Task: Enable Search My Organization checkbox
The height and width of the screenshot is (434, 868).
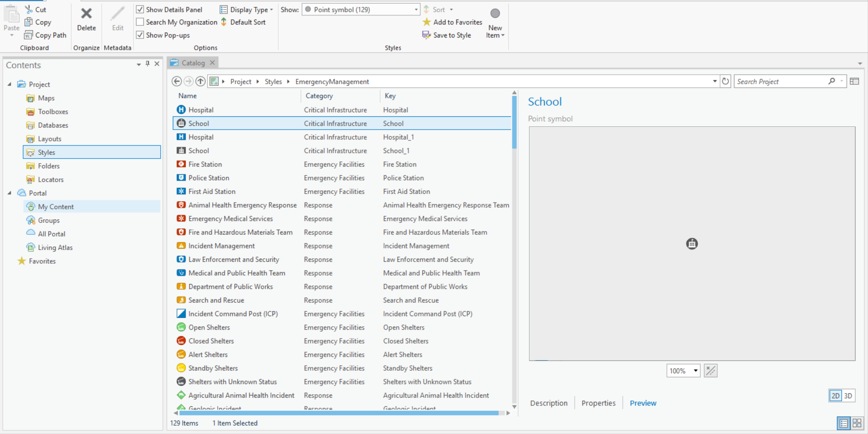Action: (x=140, y=22)
